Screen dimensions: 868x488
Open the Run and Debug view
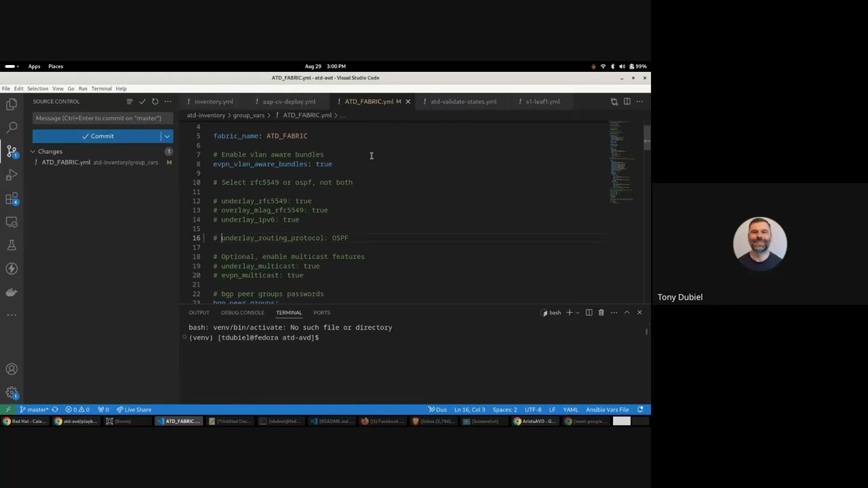pyautogui.click(x=12, y=175)
